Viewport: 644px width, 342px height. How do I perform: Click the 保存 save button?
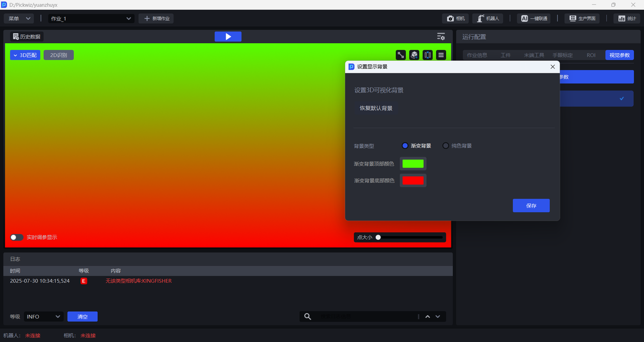pyautogui.click(x=531, y=206)
